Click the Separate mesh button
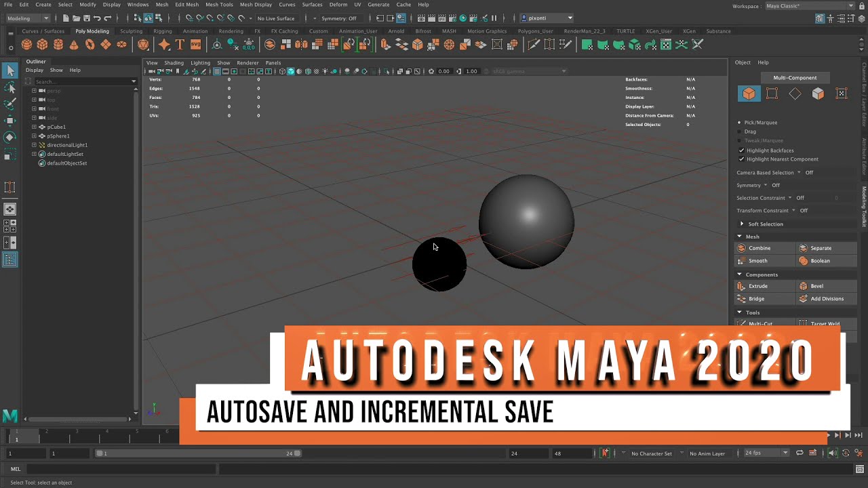 coord(827,248)
